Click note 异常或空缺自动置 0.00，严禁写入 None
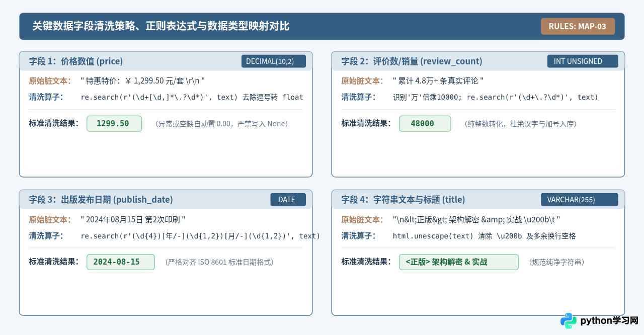Image resolution: width=644 pixels, height=335 pixels. [221, 124]
